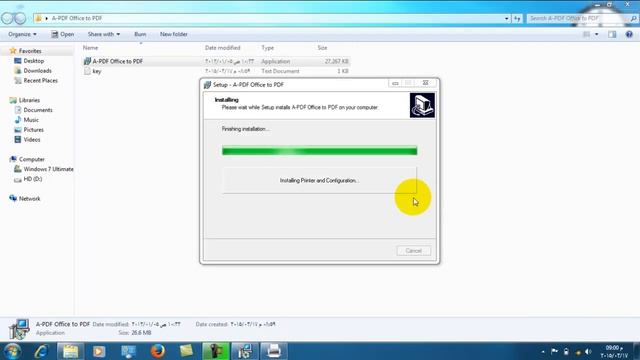640x360 pixels.
Task: Click the Cancel button in the Setup dialog
Action: point(413,251)
